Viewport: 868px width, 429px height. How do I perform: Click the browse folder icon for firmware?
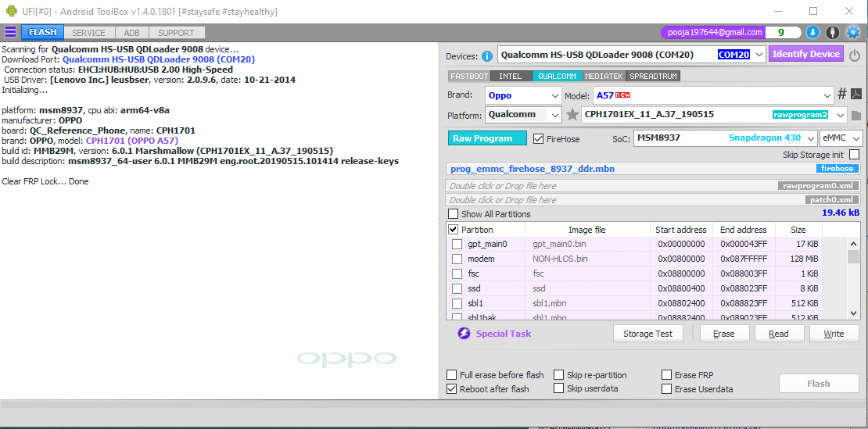(x=856, y=115)
